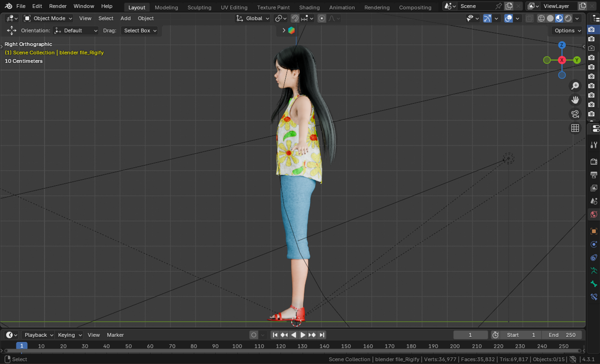Click the timeline playhead at frame 1

pos(22,346)
